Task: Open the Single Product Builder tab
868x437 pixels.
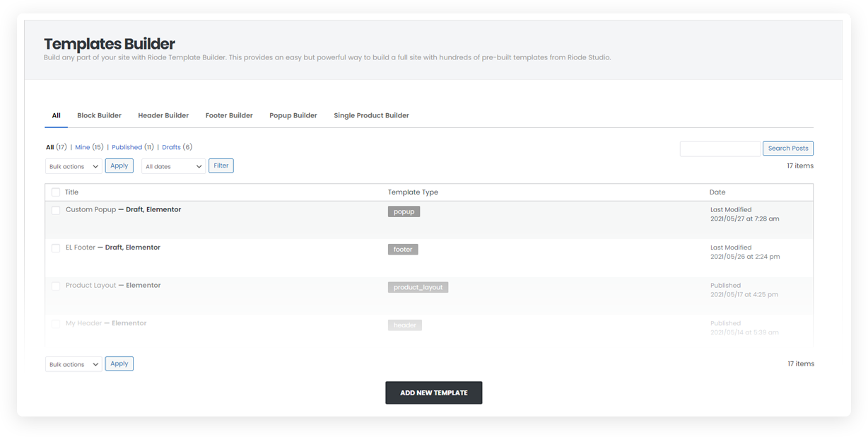Action: pyautogui.click(x=371, y=115)
